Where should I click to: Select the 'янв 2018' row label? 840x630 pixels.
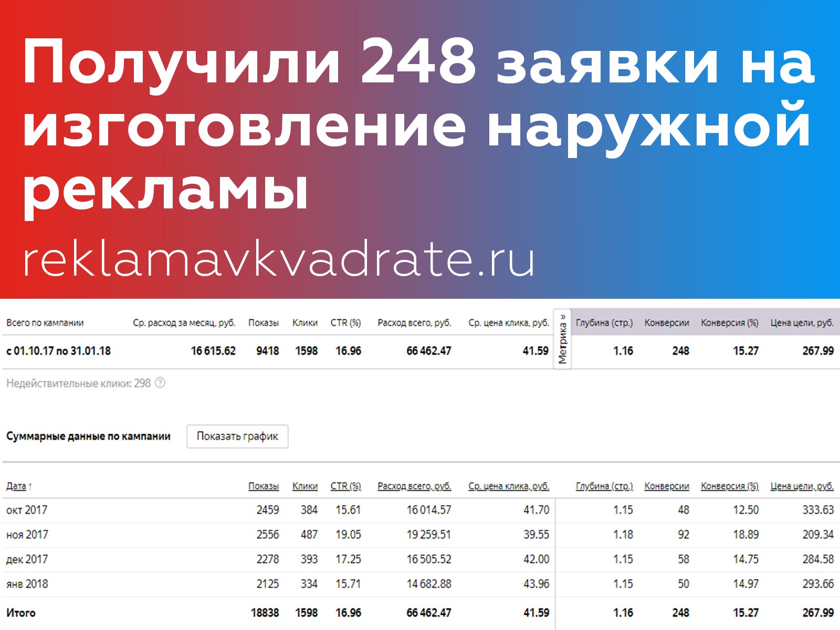[x=27, y=584]
